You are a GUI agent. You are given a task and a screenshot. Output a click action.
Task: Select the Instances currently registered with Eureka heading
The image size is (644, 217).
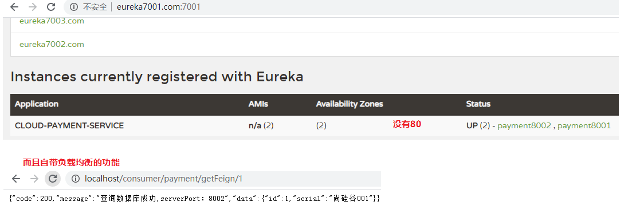click(x=157, y=77)
